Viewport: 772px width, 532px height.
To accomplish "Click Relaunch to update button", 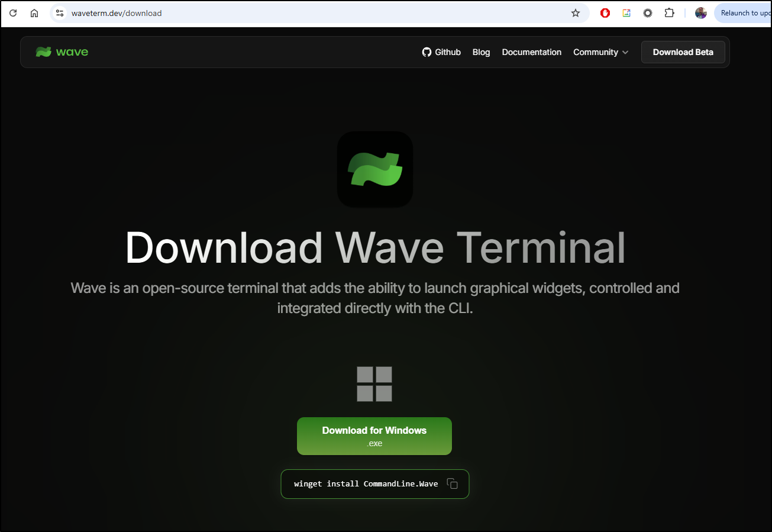I will point(744,13).
